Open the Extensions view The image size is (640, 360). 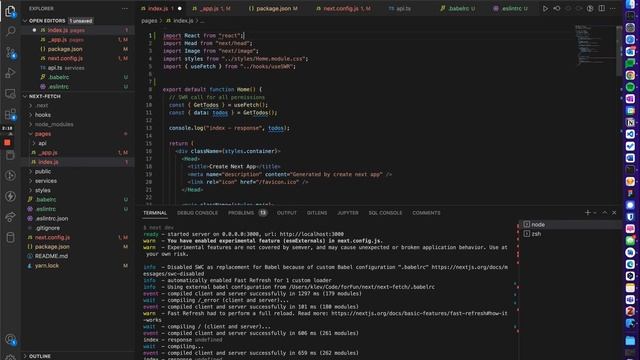(x=10, y=114)
